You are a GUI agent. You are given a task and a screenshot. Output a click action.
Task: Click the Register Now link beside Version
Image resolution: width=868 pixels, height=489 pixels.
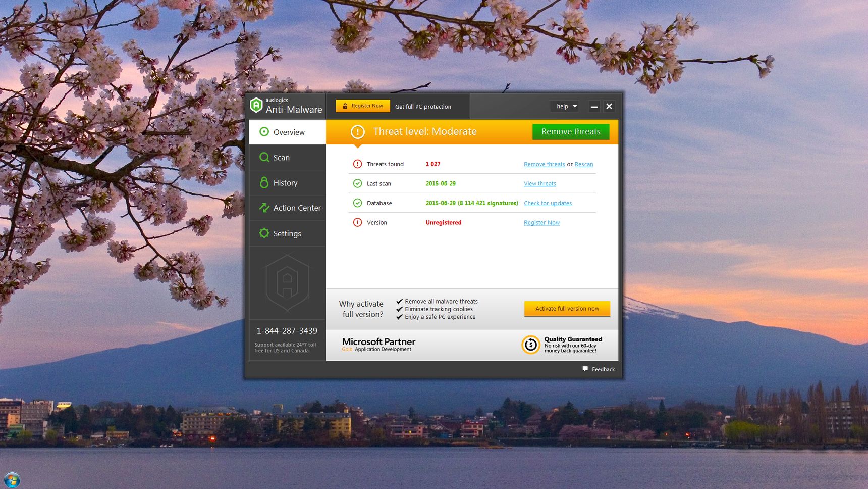coord(542,222)
